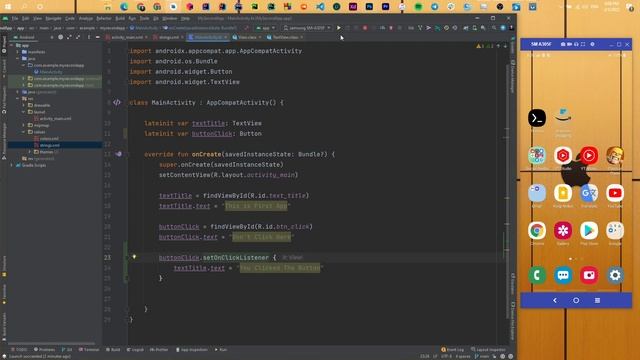Open the Camera app in the phone dock
640x360 pixels.
(589, 276)
